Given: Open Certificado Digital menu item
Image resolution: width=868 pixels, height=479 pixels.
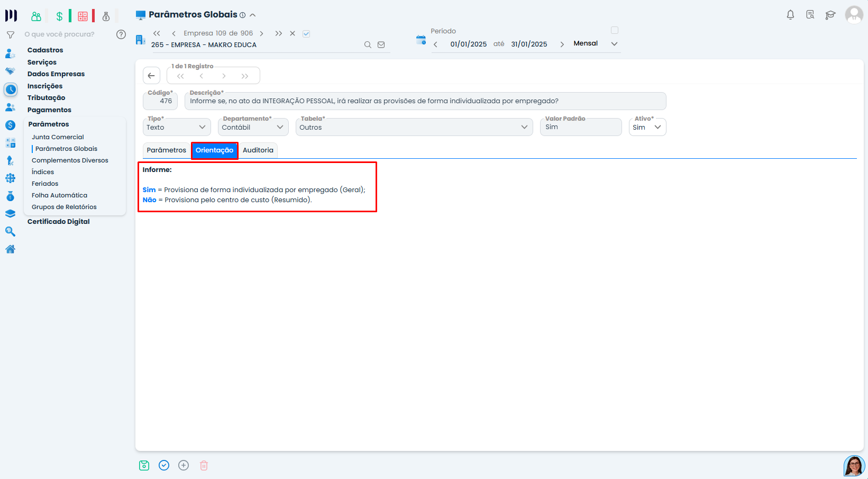Looking at the screenshot, I should tap(59, 222).
